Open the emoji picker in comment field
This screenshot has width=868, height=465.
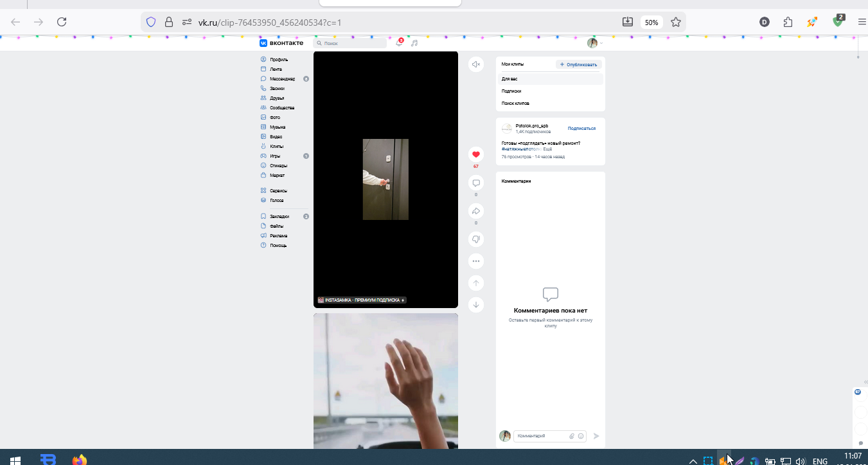(581, 436)
